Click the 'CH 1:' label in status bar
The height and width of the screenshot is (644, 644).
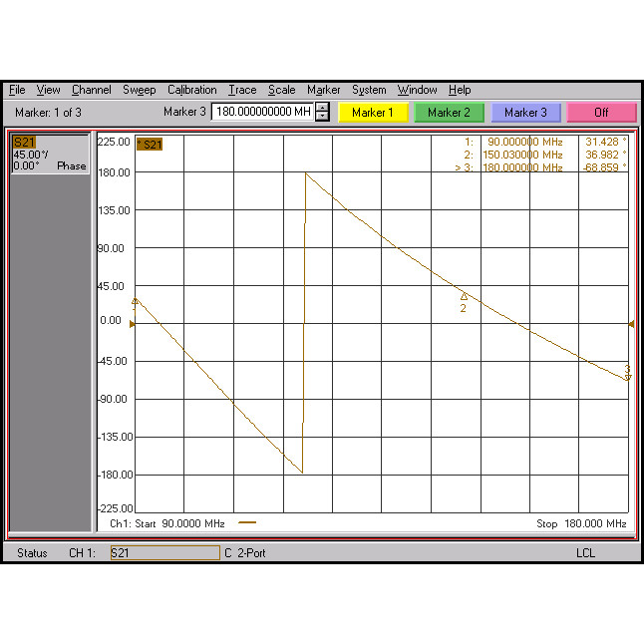tap(82, 553)
